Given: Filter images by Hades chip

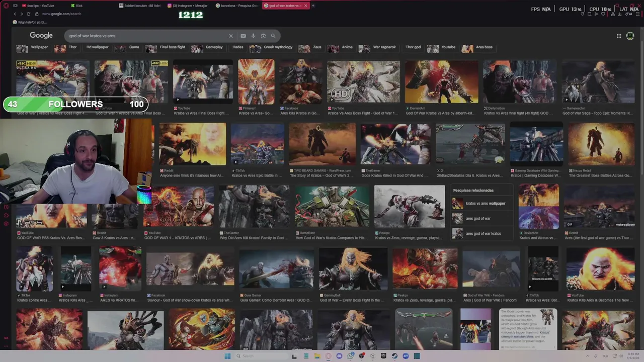Looking at the screenshot, I should click(x=237, y=47).
